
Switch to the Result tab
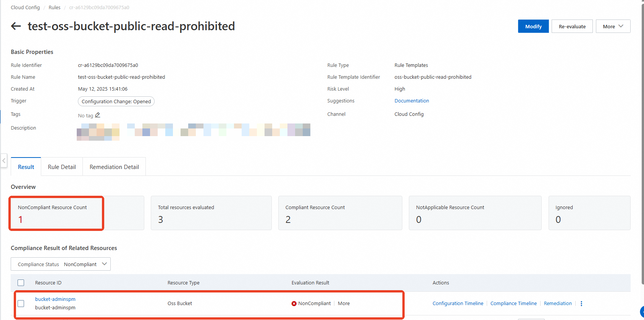[x=26, y=167]
